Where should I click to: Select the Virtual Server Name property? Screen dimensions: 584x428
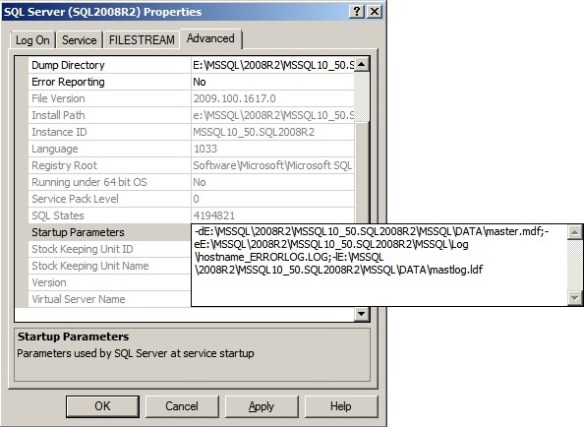[x=110, y=299]
